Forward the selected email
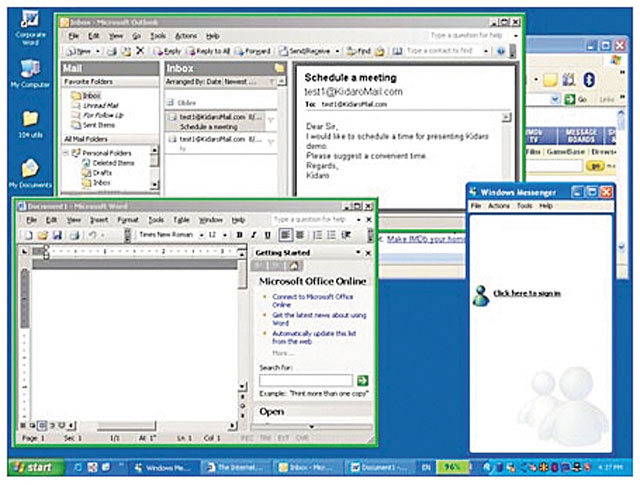This screenshot has height=485, width=640. point(253,51)
